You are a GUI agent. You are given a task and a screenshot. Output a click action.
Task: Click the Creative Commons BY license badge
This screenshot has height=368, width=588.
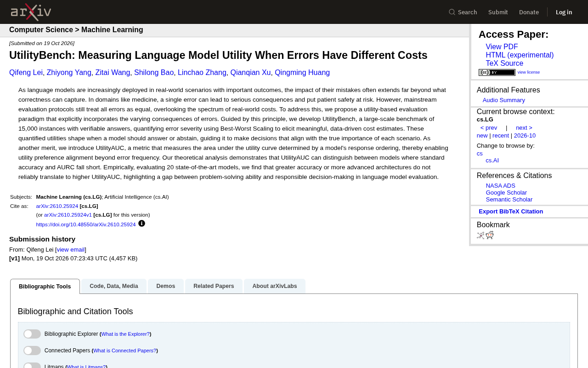[x=497, y=72]
